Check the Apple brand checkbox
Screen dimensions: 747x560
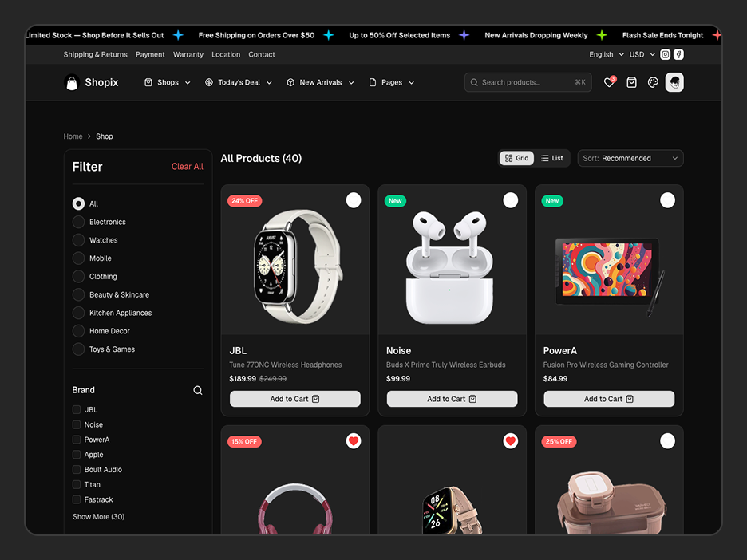pyautogui.click(x=77, y=454)
